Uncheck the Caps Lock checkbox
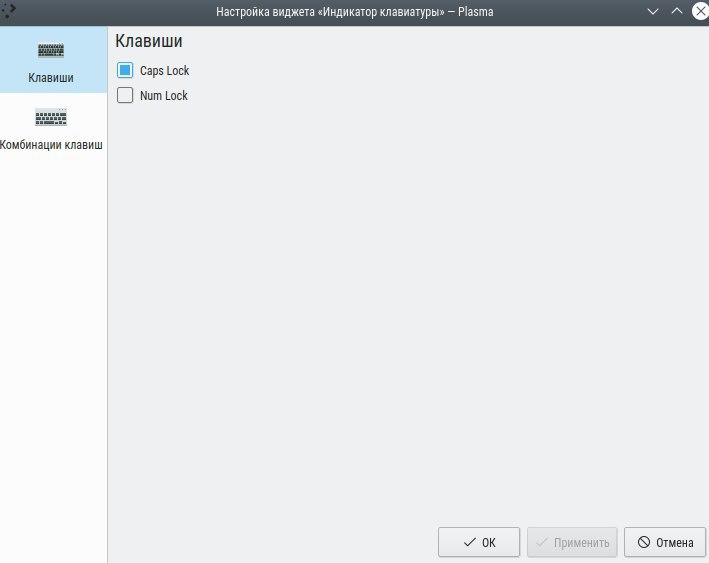The width and height of the screenshot is (709, 563). [125, 71]
